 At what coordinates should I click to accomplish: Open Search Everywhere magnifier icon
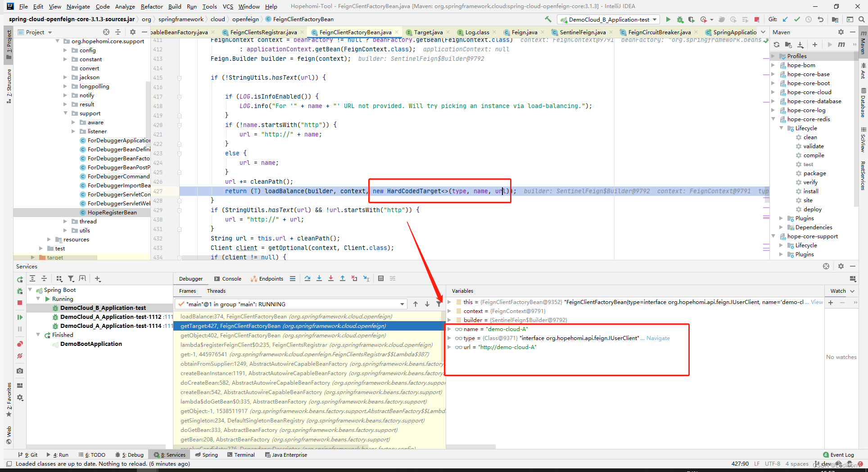(x=861, y=19)
